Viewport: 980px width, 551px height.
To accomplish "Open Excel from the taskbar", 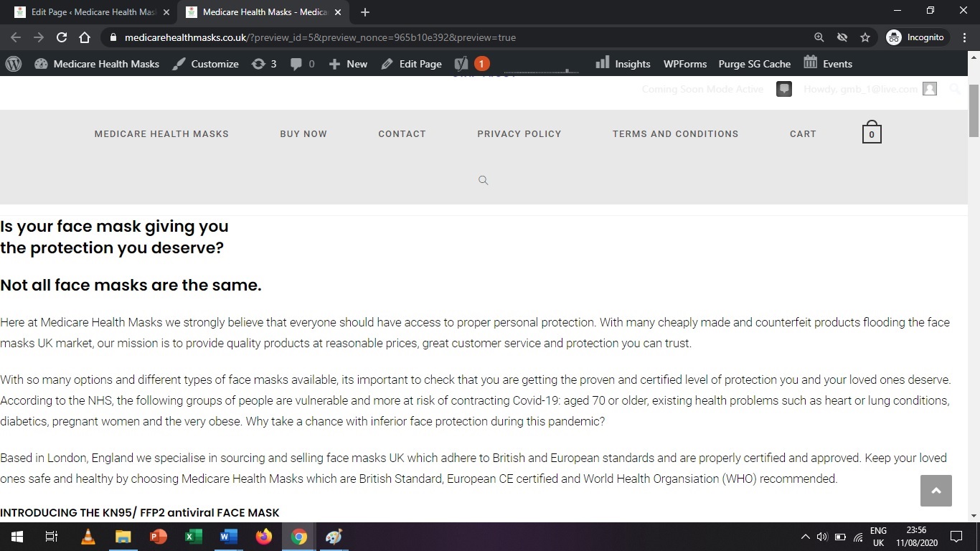I will [194, 537].
